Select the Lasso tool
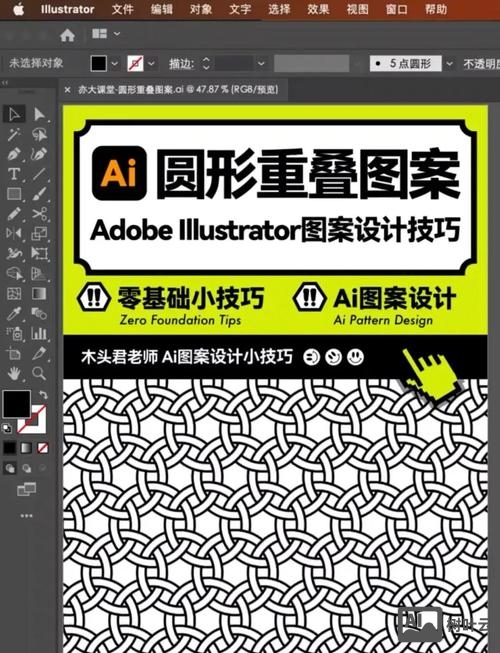Image resolution: width=500 pixels, height=653 pixels. click(40, 134)
